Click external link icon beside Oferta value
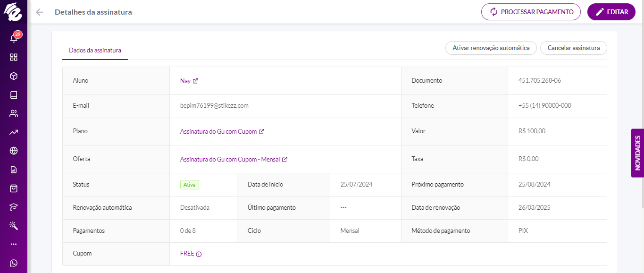The height and width of the screenshot is (273, 644). tap(284, 159)
